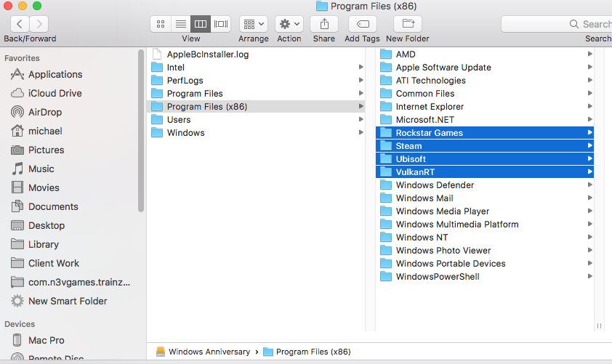Expand the Intel folder arrow
Screen dimensions: 612x364
click(361, 67)
